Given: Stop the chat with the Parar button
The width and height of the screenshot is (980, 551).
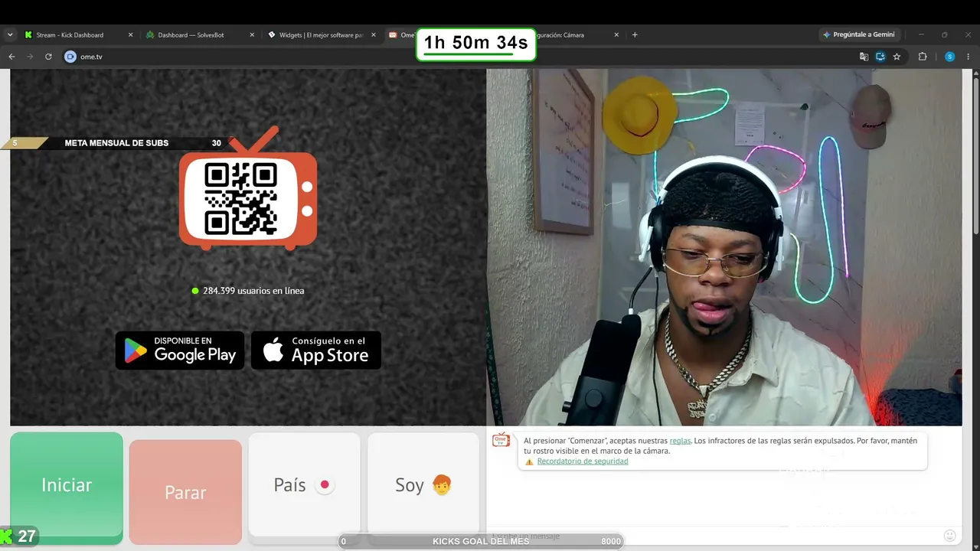Looking at the screenshot, I should (185, 491).
